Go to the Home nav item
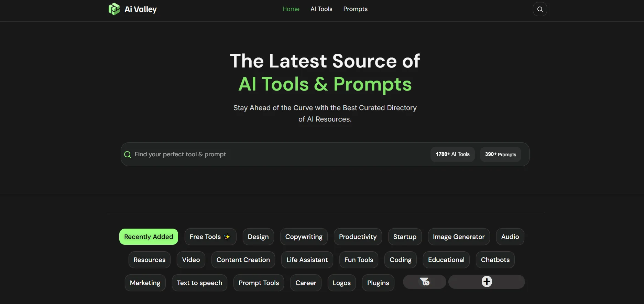 [291, 9]
